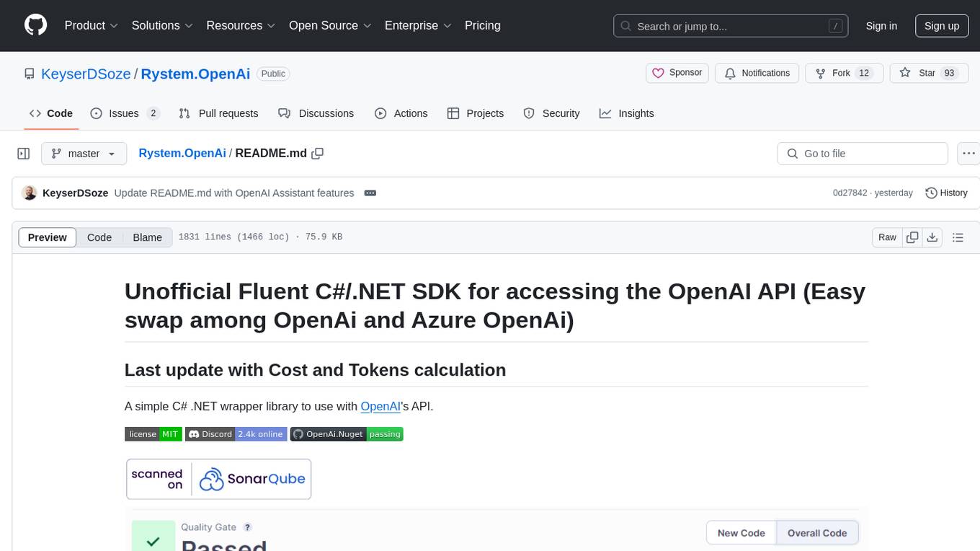
Task: Open the Raw file view
Action: 887,237
